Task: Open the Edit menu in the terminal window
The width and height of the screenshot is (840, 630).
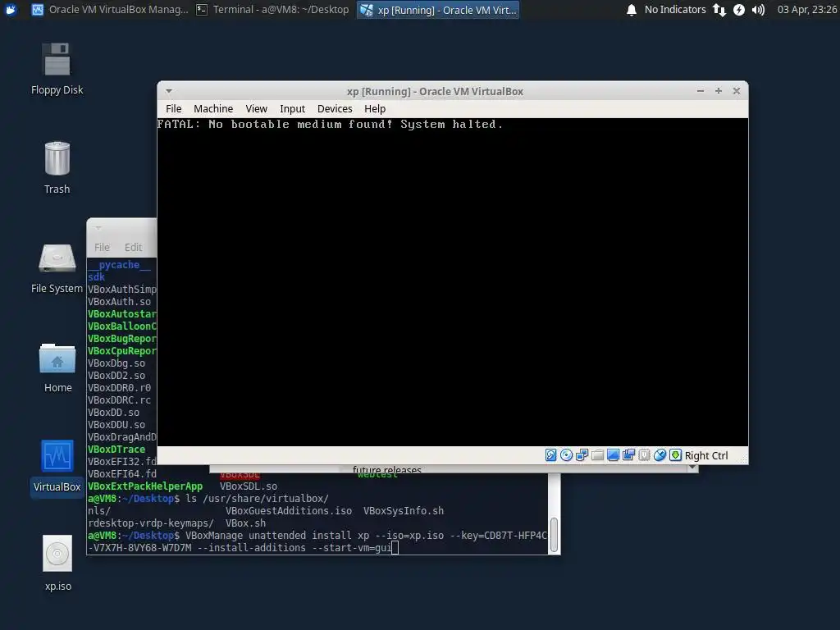Action: tap(133, 247)
